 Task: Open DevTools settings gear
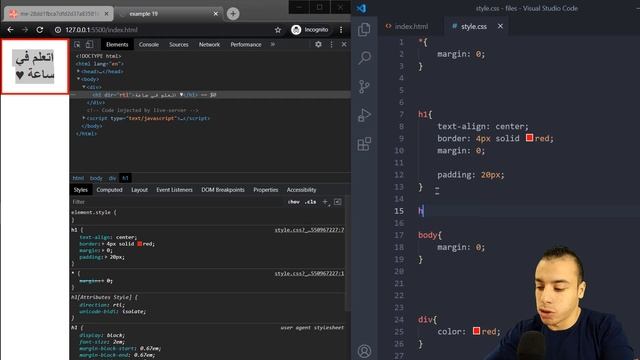[318, 44]
